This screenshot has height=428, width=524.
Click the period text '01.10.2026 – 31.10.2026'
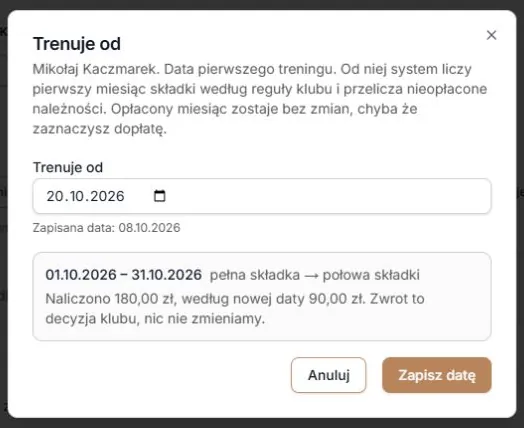(x=124, y=275)
